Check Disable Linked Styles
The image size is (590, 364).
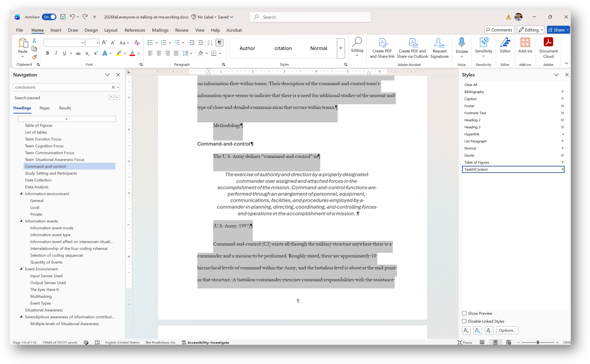(x=464, y=321)
